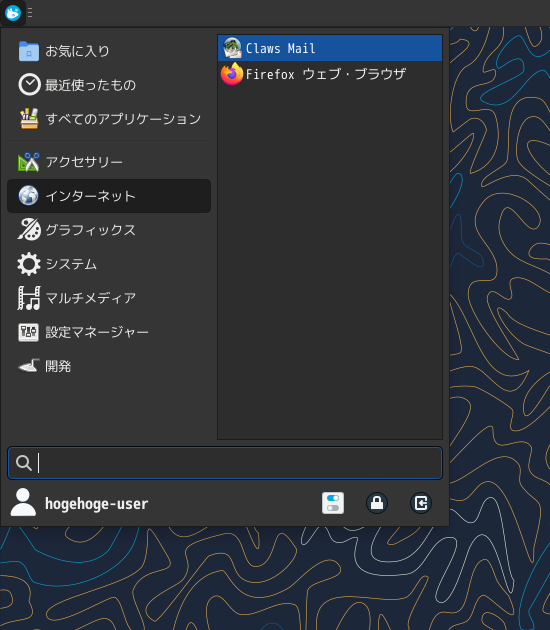This screenshot has width=550, height=630.
Task: Select the インターネット category
Action: [109, 196]
